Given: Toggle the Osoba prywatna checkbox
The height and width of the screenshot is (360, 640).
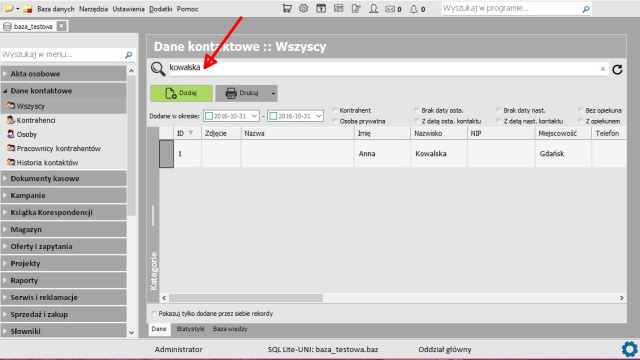Looking at the screenshot, I should tap(335, 121).
